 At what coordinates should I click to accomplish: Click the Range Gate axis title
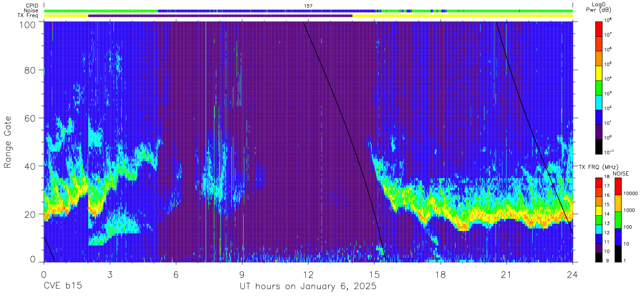(8, 142)
